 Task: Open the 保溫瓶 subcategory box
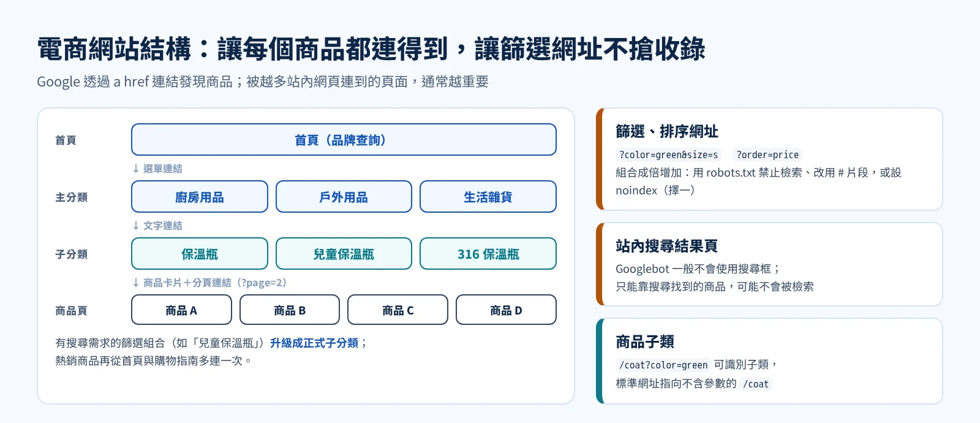coord(200,254)
